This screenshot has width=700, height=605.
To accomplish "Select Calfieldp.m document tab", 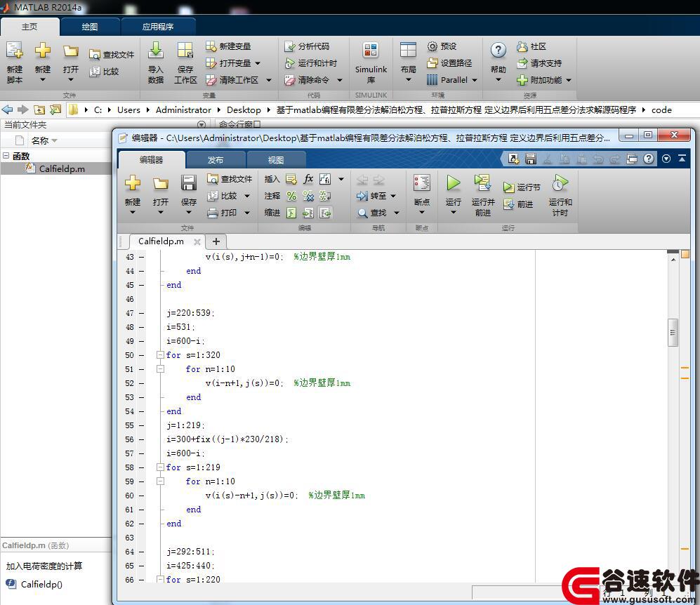I will 161,241.
